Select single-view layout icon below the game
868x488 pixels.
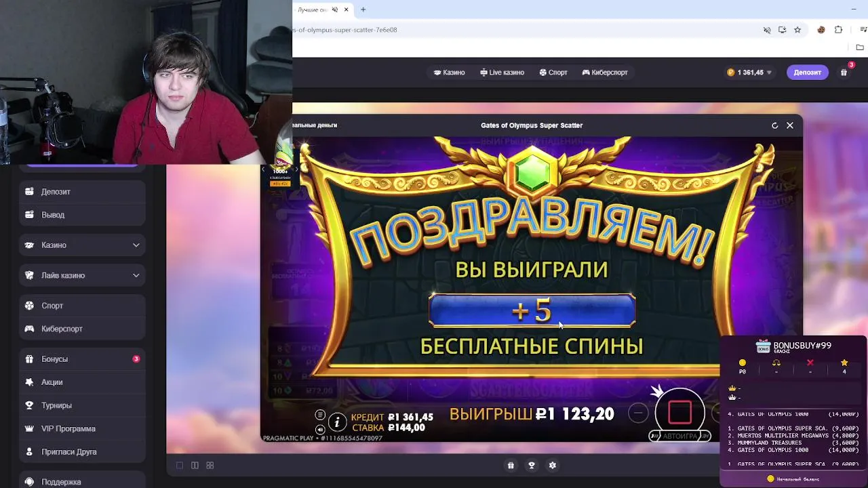coord(180,465)
